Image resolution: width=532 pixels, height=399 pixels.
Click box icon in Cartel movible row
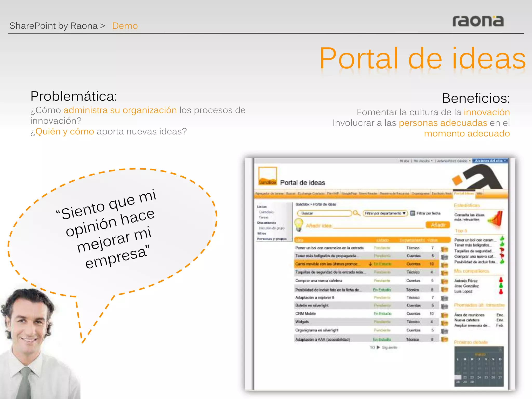(444, 265)
